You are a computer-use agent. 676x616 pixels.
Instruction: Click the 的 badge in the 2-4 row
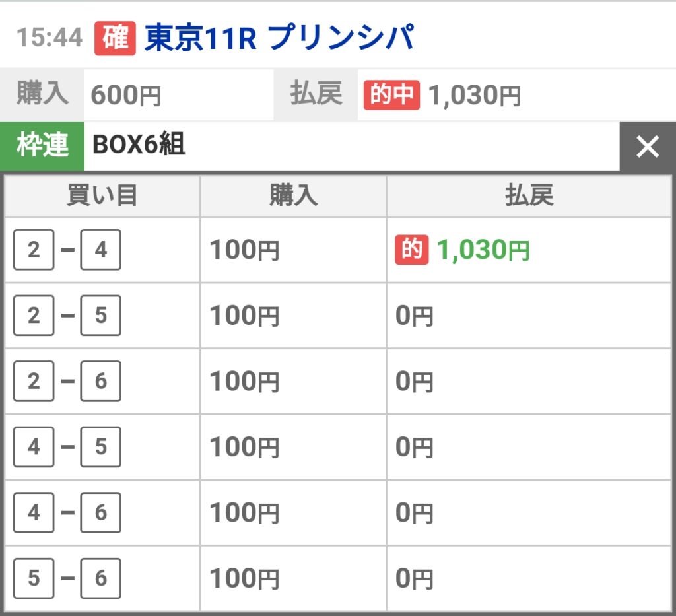click(412, 250)
